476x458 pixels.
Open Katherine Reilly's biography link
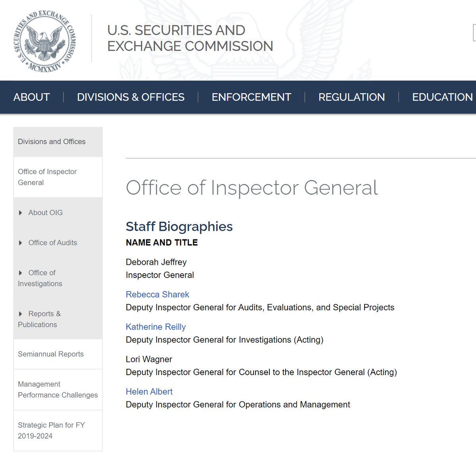coord(155,327)
